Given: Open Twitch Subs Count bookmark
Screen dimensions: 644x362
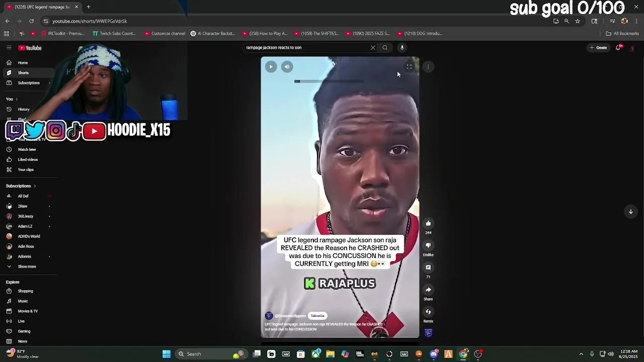Looking at the screenshot, I should pyautogui.click(x=114, y=34).
